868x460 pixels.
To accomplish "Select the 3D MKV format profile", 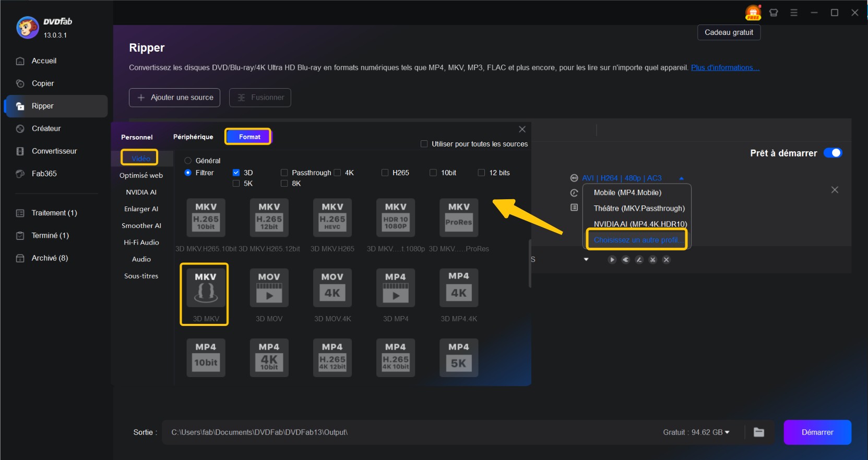I will click(206, 288).
